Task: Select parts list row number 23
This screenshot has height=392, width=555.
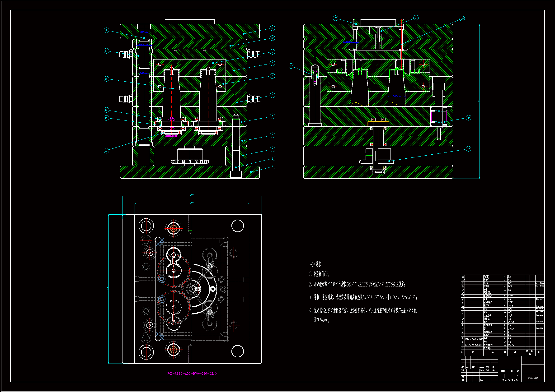Action: 463,277
